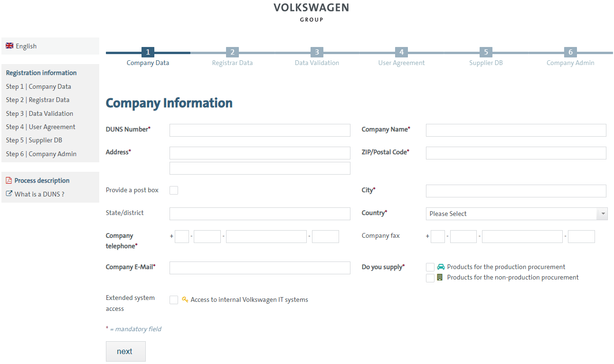
Task: Click the Company fax main number field
Action: [522, 236]
